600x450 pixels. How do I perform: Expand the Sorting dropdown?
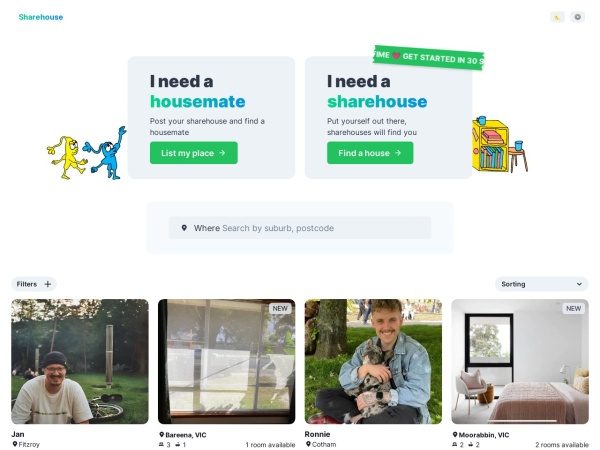[541, 284]
